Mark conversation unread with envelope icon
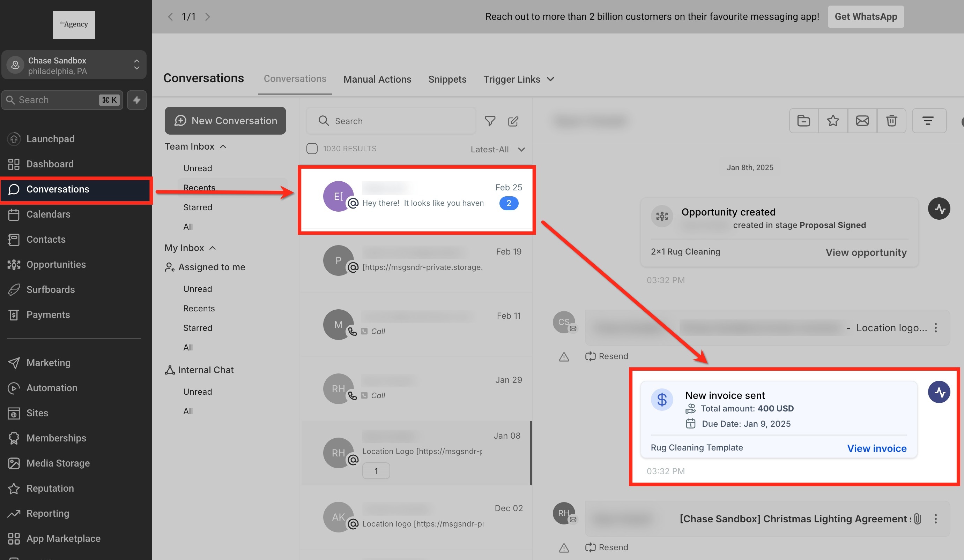The width and height of the screenshot is (964, 560). click(x=862, y=121)
